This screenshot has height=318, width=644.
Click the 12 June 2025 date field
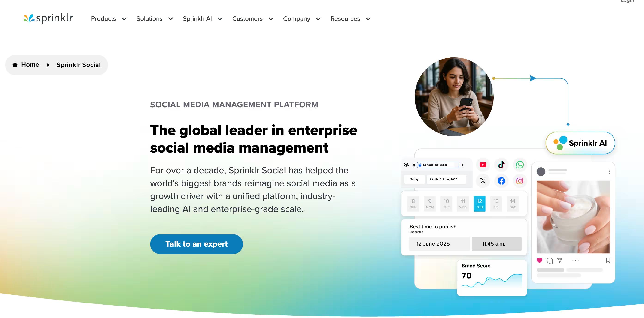(439, 243)
